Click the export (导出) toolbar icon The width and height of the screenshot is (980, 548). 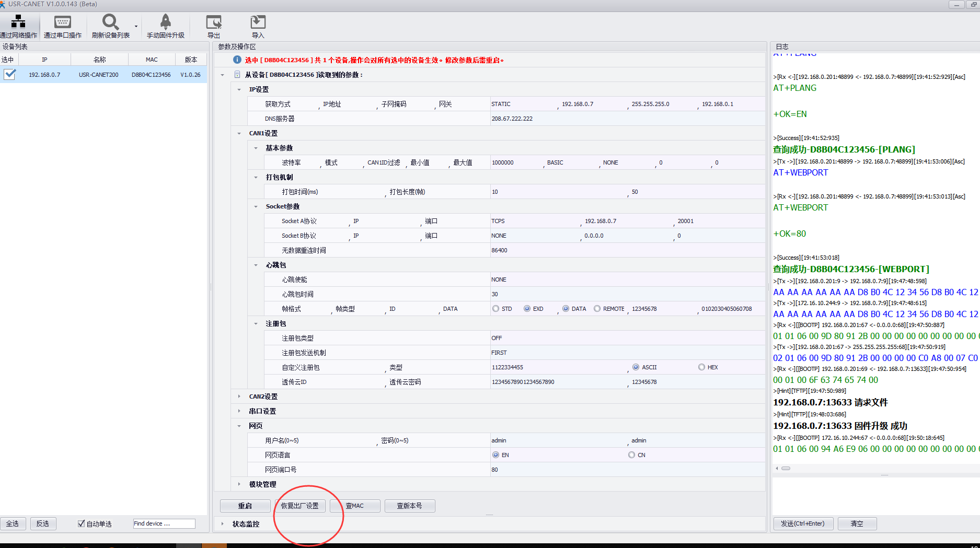tap(214, 22)
